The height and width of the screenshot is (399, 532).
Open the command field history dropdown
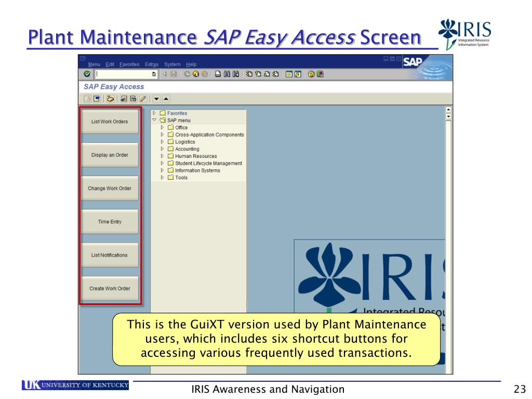tap(154, 74)
